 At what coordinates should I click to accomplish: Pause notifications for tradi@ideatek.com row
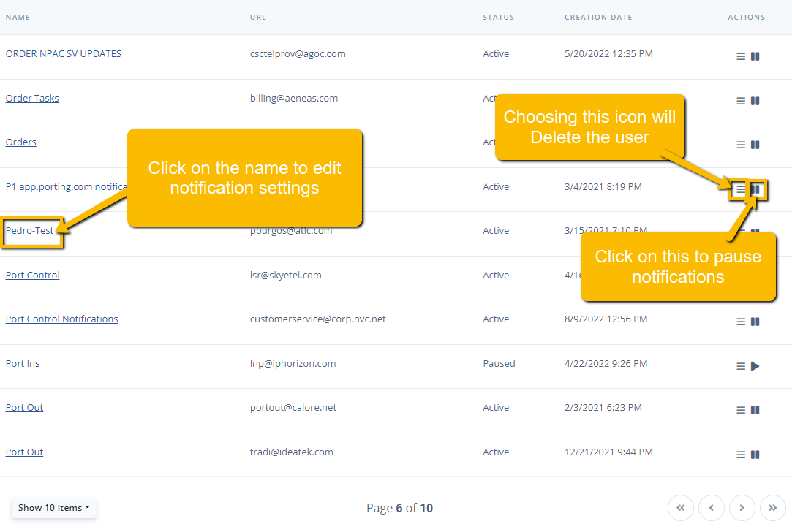click(755, 455)
